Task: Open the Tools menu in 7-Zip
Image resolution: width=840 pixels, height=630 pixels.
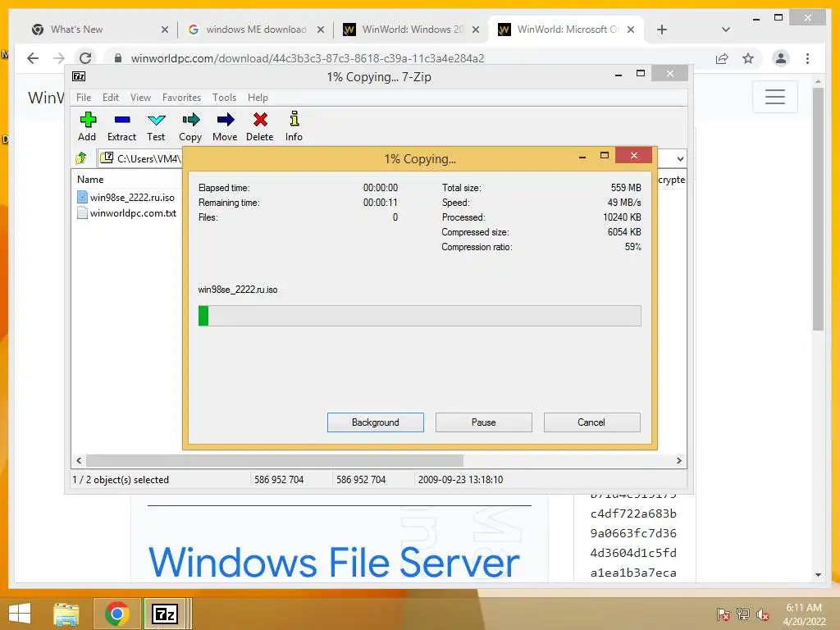Action: pyautogui.click(x=224, y=98)
